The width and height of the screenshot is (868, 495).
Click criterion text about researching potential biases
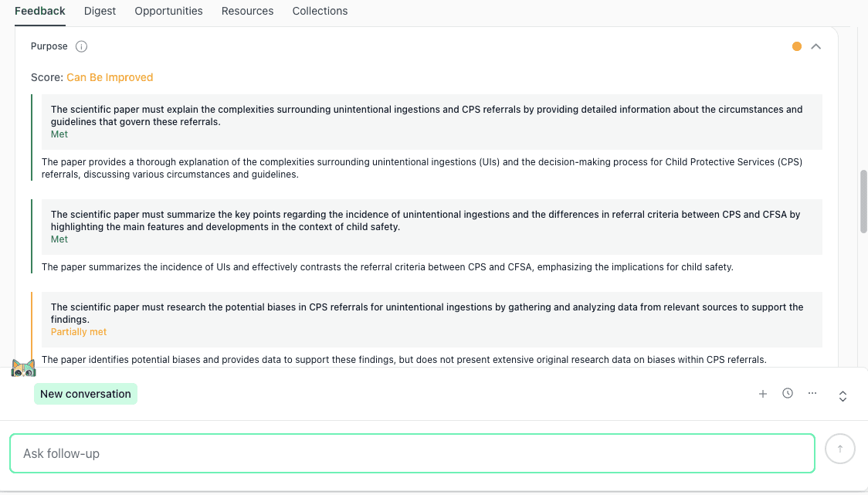coord(427,313)
